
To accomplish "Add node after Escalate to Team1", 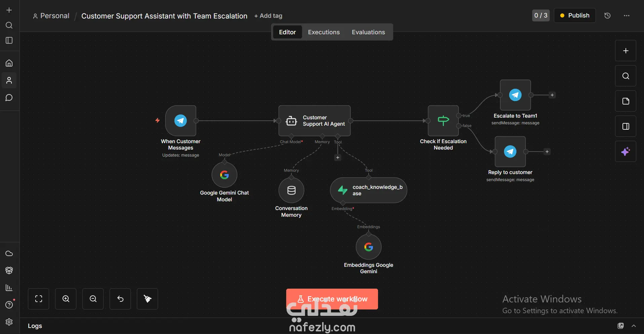I will point(552,95).
